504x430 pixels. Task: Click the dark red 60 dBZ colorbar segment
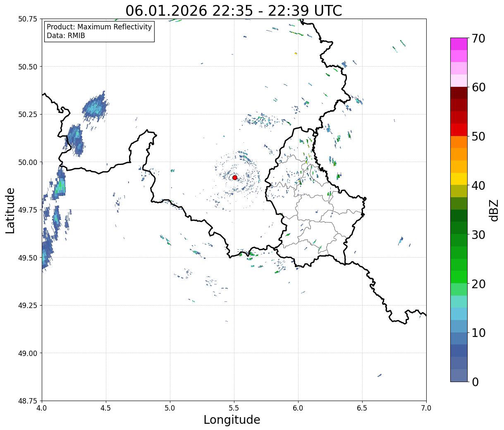(x=459, y=93)
